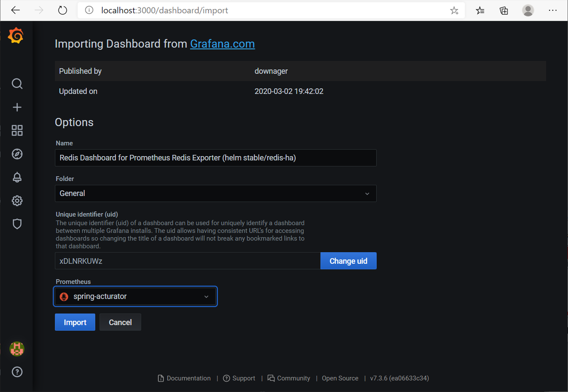Screen dimensions: 568x392
Task: Click the version text v7.3.6 (ea06633c34)
Action: coord(399,378)
